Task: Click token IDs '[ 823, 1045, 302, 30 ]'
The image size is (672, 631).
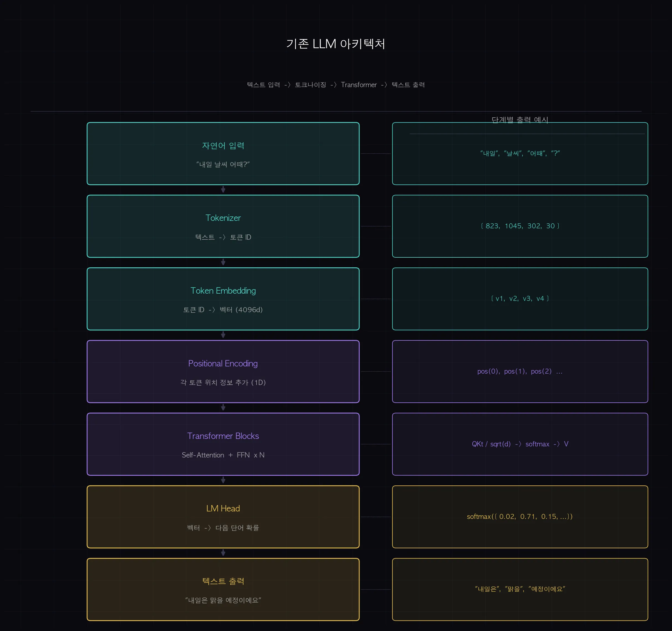Action: [x=520, y=226]
